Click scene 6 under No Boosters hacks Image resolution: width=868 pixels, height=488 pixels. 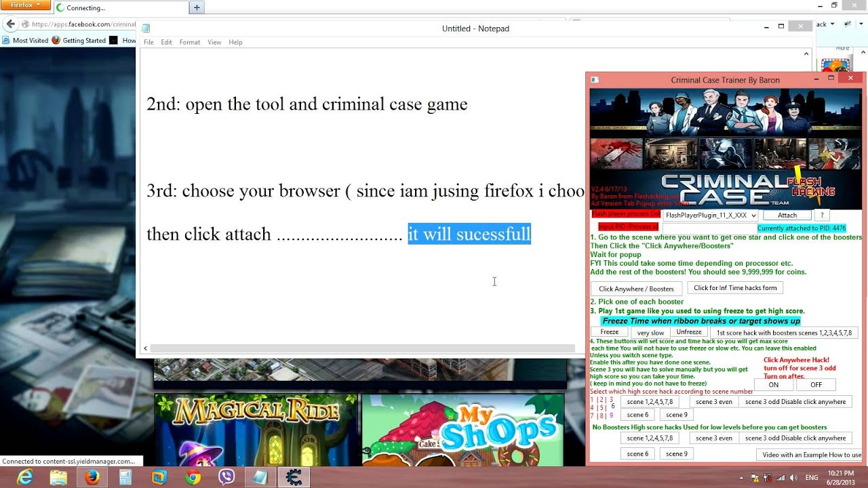(637, 454)
